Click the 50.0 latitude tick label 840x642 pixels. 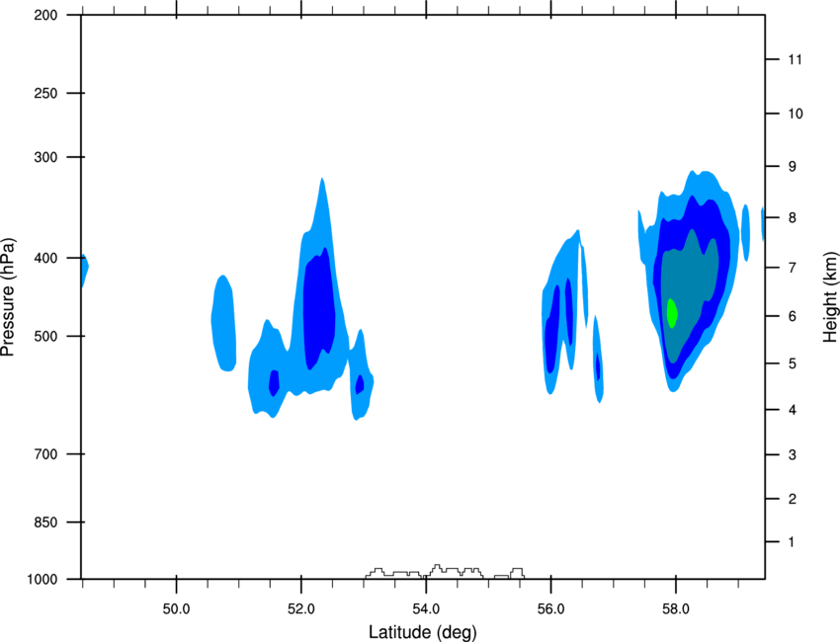176,609
